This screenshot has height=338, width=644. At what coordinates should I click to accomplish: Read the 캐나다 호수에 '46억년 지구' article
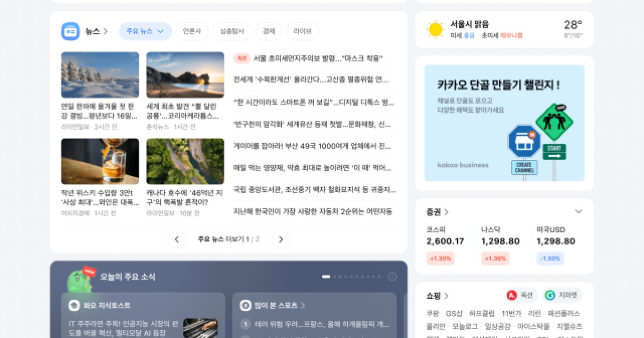click(185, 198)
